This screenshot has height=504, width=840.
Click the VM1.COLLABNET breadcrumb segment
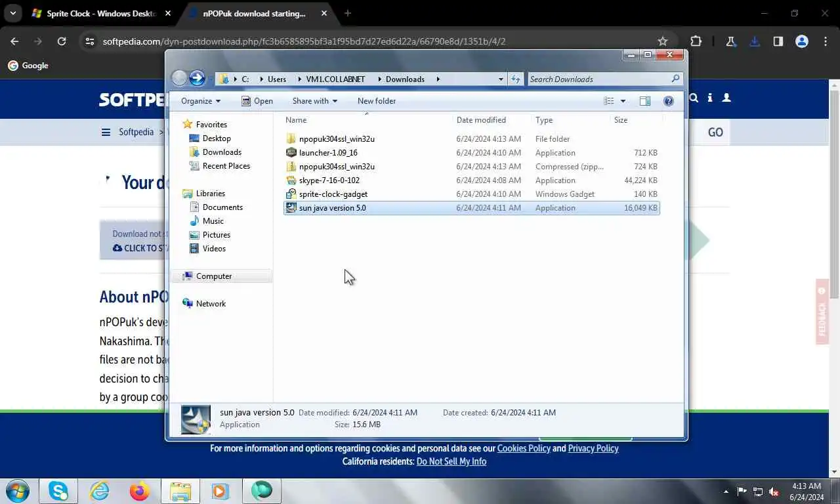335,79
